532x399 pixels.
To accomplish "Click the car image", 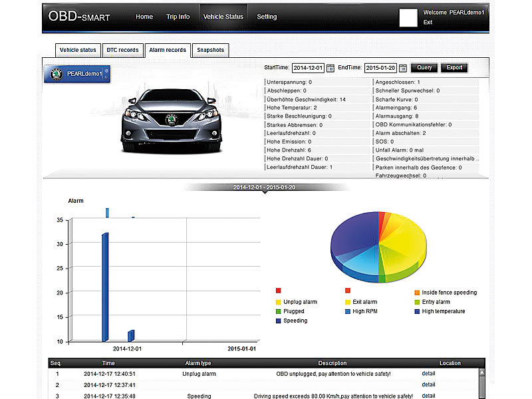I will pos(172,120).
